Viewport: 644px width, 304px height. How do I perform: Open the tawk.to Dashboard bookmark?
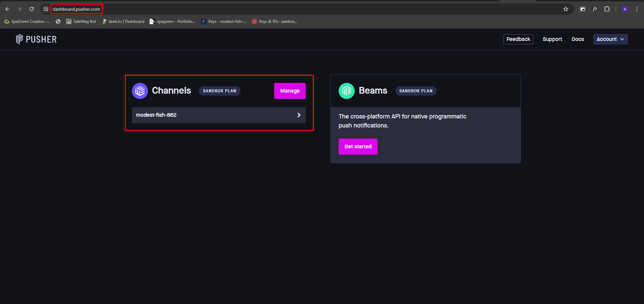123,21
